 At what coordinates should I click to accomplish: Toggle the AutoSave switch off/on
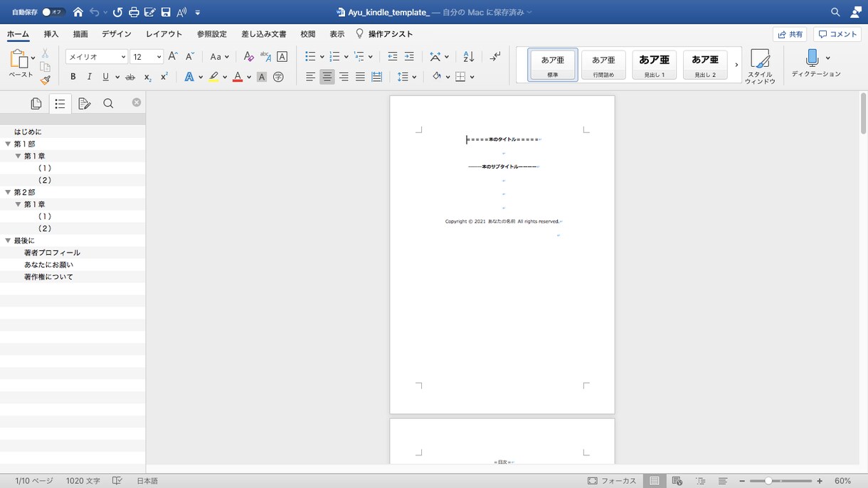[53, 12]
